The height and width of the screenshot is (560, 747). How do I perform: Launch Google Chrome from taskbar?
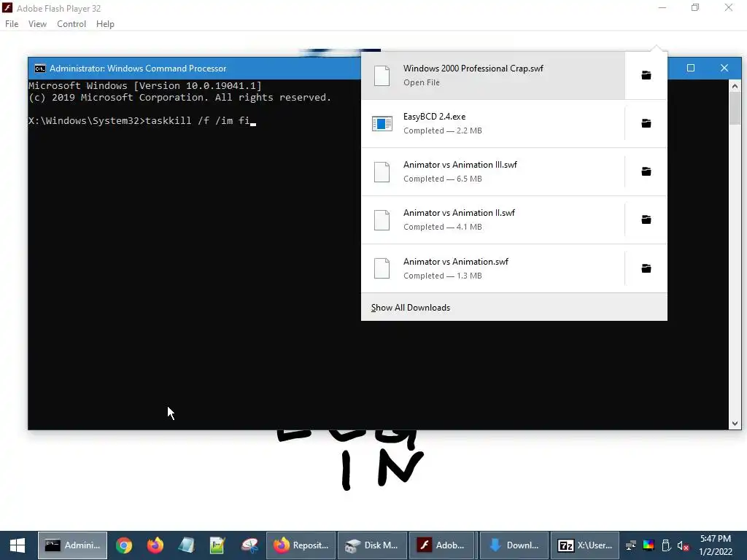tap(124, 545)
